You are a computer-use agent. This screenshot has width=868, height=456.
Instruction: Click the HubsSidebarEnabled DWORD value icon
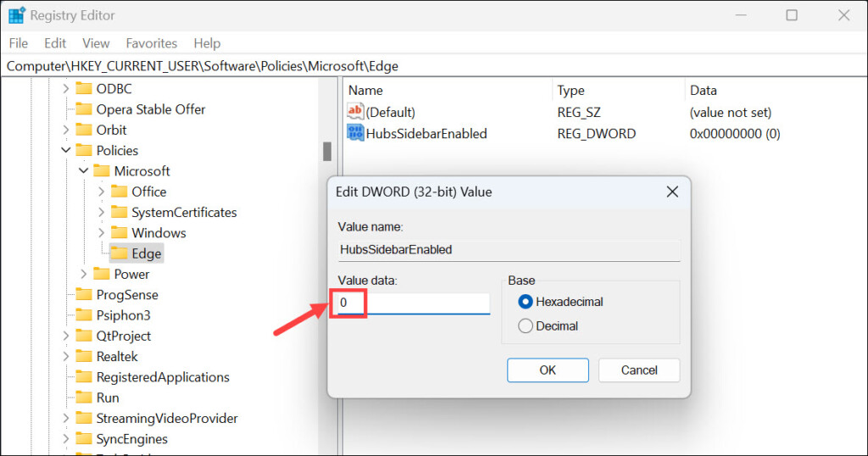(355, 133)
